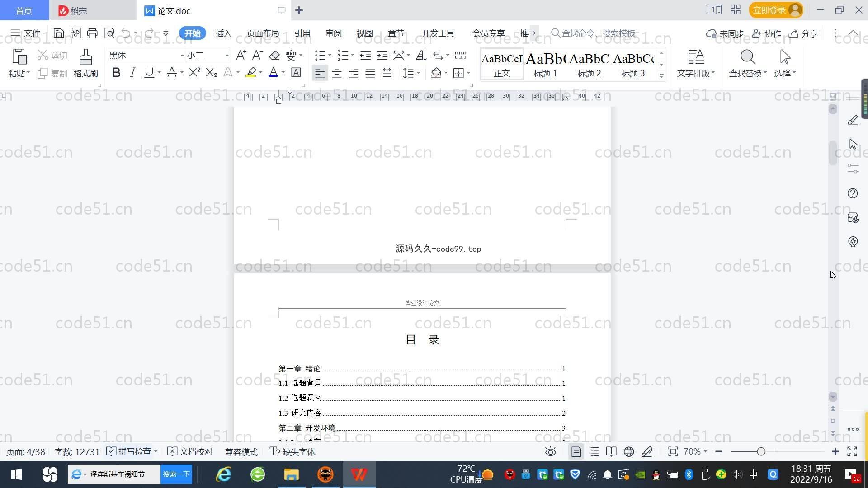Click the Print icon in quick toolbar
The width and height of the screenshot is (868, 488).
coord(92,33)
